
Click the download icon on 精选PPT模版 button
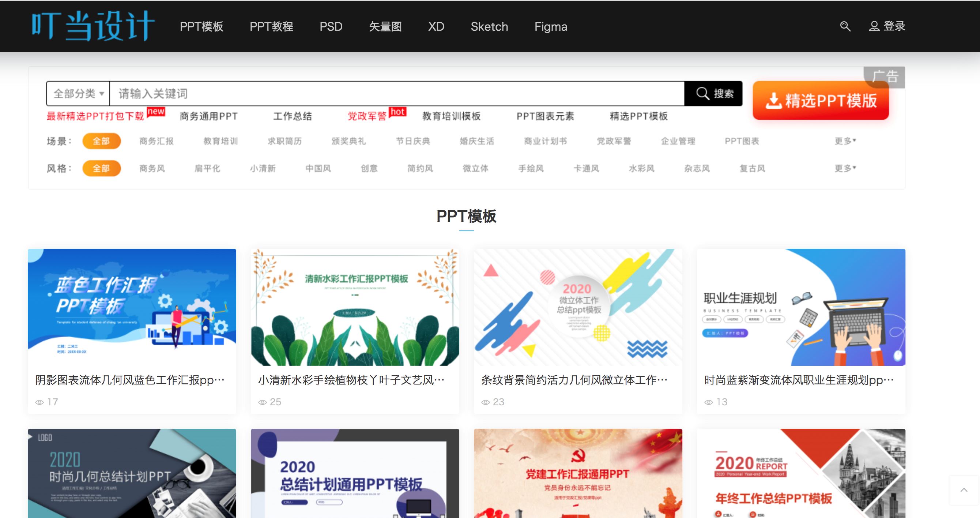pos(774,101)
